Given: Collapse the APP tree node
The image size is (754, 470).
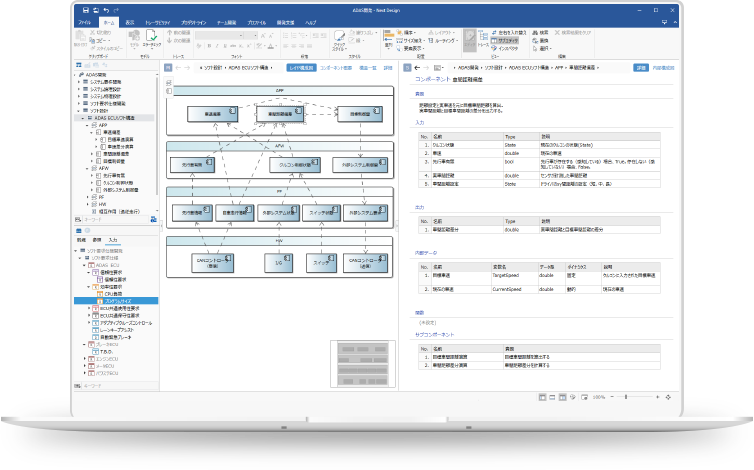Looking at the screenshot, I should pos(88,125).
